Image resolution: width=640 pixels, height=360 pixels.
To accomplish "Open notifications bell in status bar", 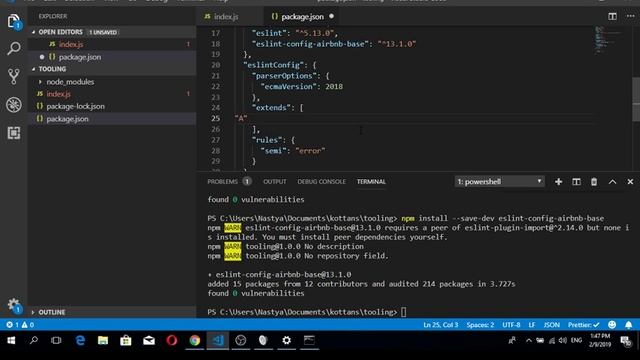I will click(x=629, y=325).
